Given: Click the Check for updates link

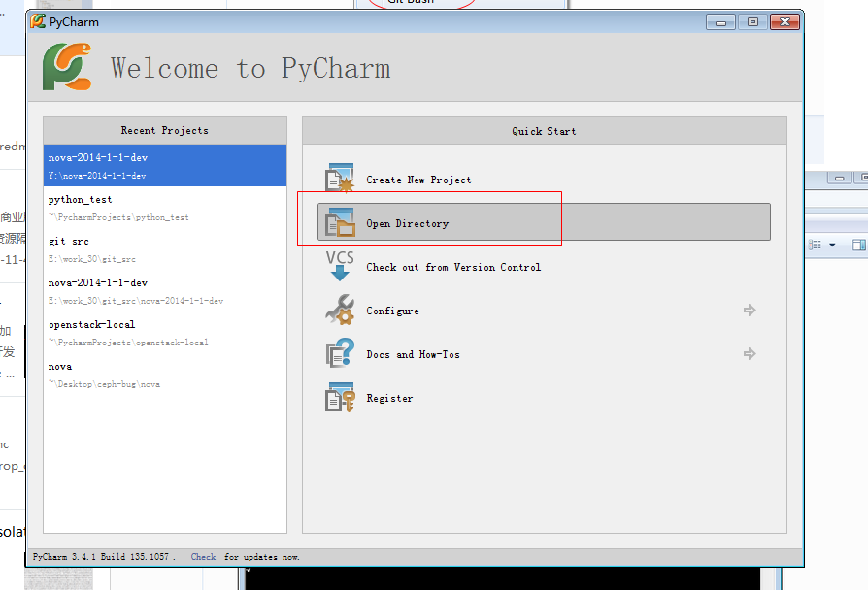Looking at the screenshot, I should click(203, 557).
